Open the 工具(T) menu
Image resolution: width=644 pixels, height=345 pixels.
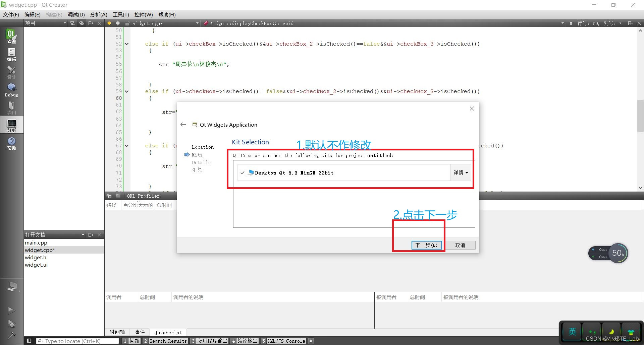point(121,14)
